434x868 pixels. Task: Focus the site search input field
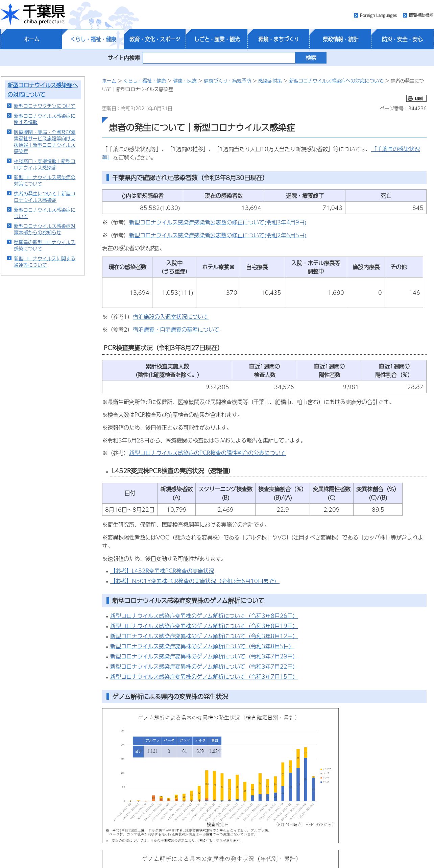(x=219, y=58)
